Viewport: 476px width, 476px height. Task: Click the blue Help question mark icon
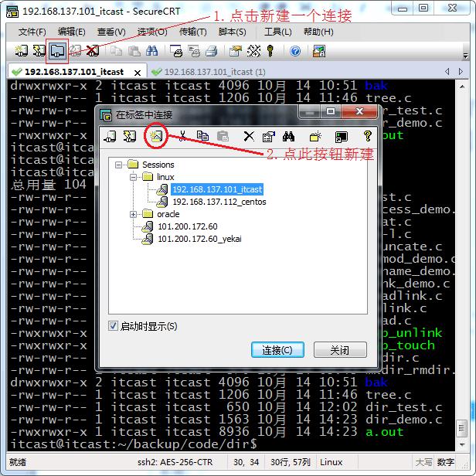point(295,51)
